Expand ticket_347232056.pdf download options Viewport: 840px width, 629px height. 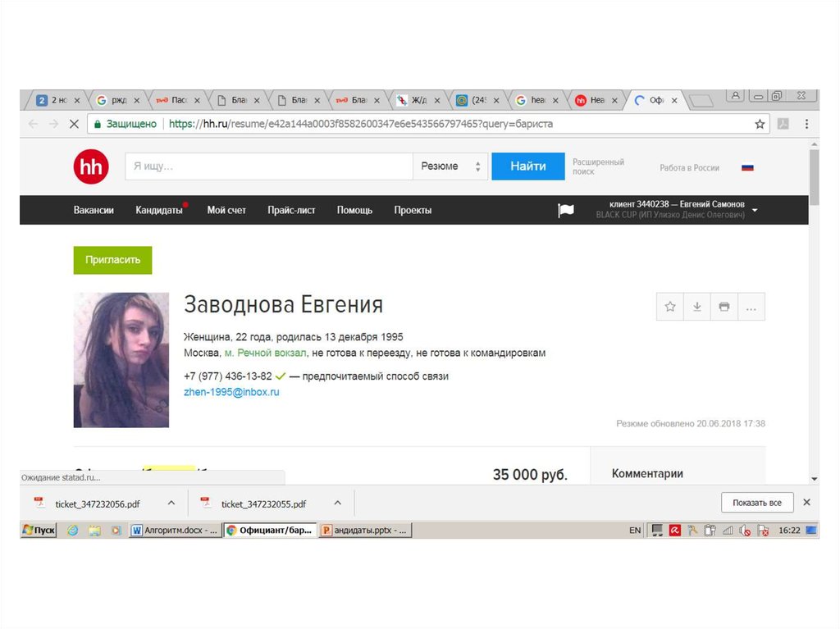[x=171, y=503]
